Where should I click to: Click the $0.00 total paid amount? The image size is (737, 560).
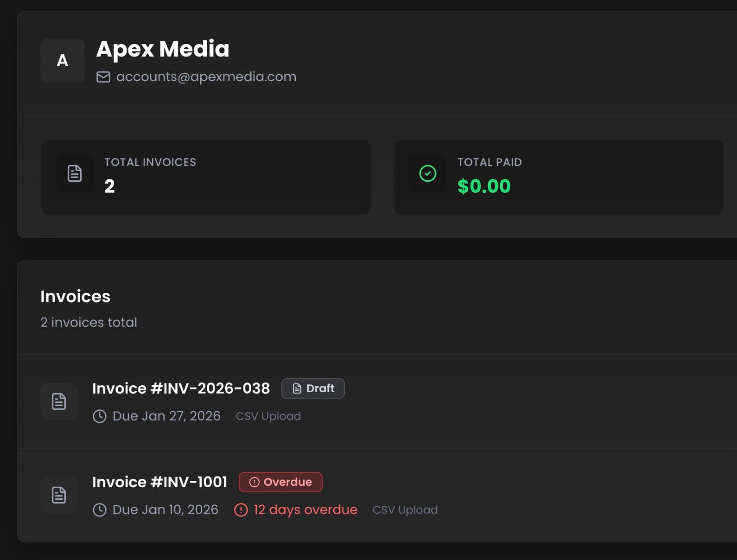(483, 186)
